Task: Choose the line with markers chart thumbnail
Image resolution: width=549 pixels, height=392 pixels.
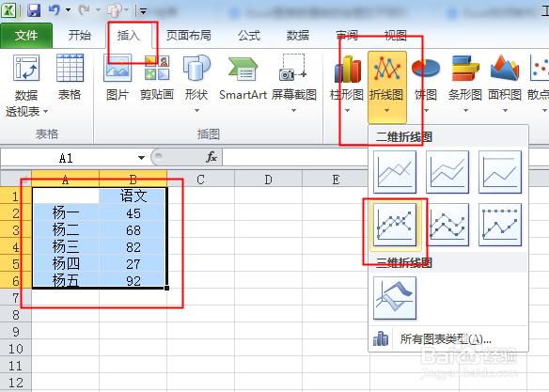Action: pos(395,225)
